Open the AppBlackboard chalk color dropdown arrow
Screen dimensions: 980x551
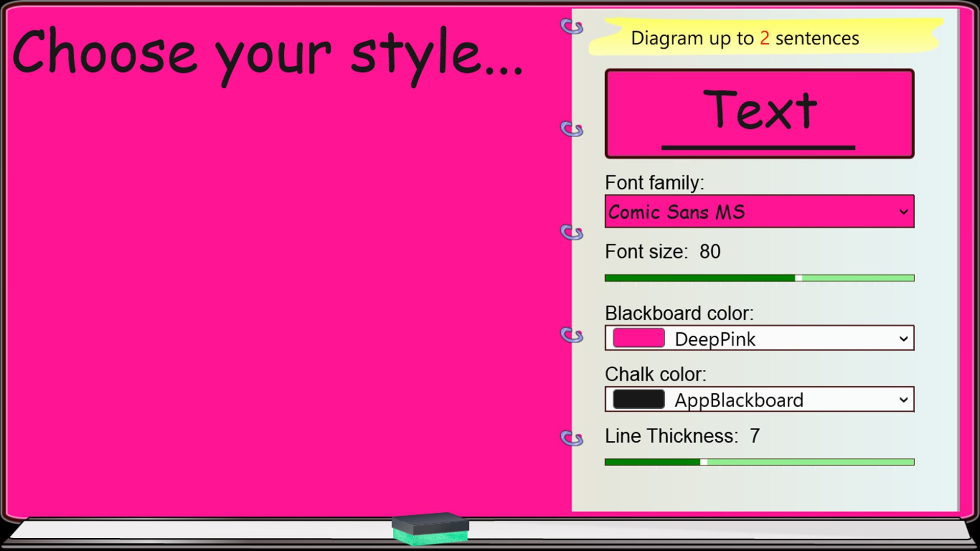tap(903, 400)
